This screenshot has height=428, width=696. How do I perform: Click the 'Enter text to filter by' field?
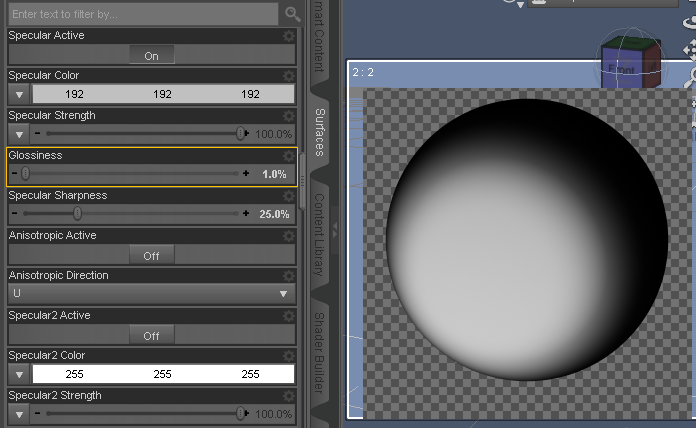pyautogui.click(x=143, y=14)
